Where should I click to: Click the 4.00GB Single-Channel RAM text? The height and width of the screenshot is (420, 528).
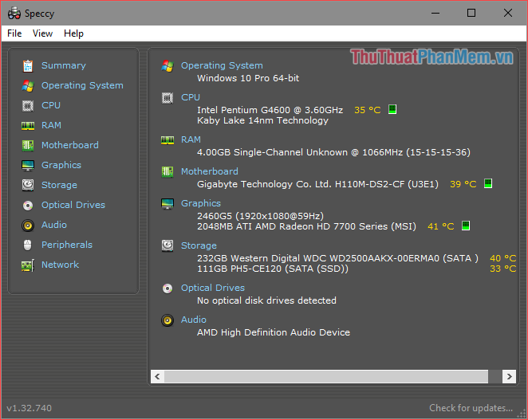coord(333,152)
